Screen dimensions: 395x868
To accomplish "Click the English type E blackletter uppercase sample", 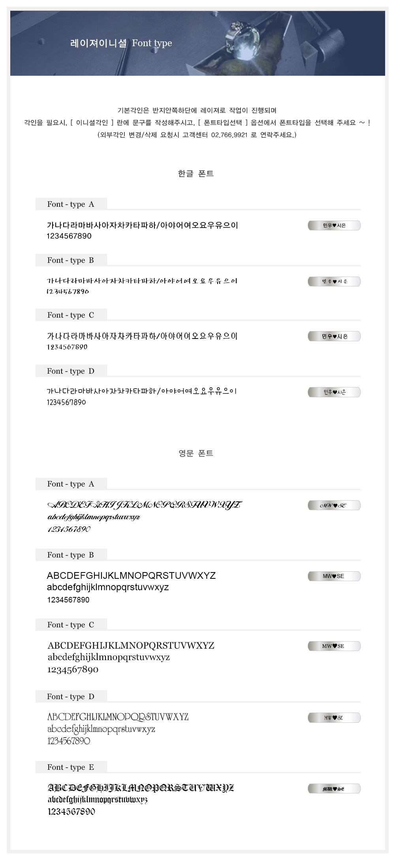I will pos(141,788).
